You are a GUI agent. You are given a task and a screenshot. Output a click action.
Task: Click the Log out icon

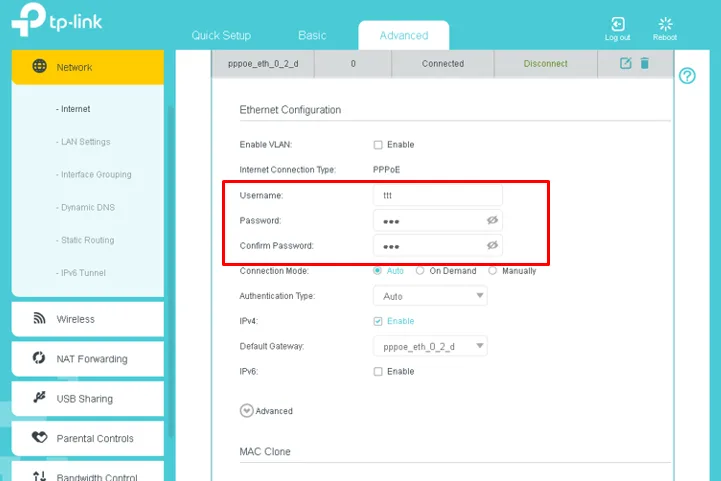point(618,24)
